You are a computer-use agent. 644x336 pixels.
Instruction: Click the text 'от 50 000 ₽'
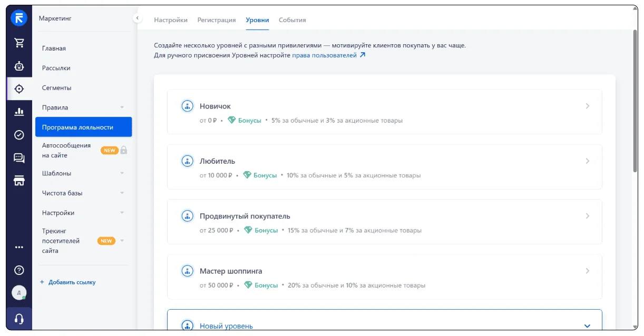click(x=216, y=285)
